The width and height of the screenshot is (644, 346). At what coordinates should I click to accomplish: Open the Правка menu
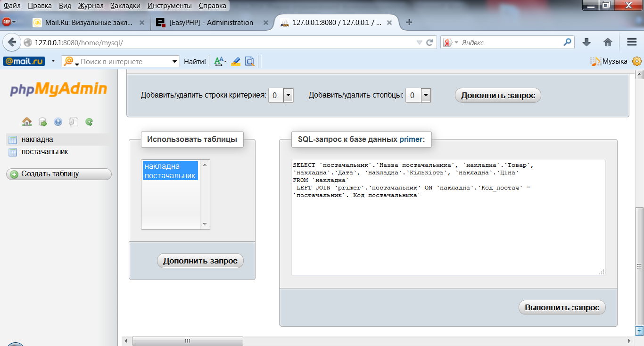click(40, 6)
